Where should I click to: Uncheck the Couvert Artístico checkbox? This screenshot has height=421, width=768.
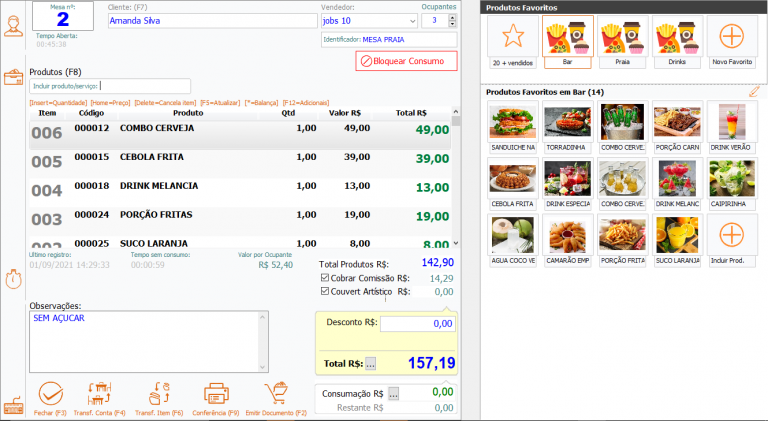(324, 292)
